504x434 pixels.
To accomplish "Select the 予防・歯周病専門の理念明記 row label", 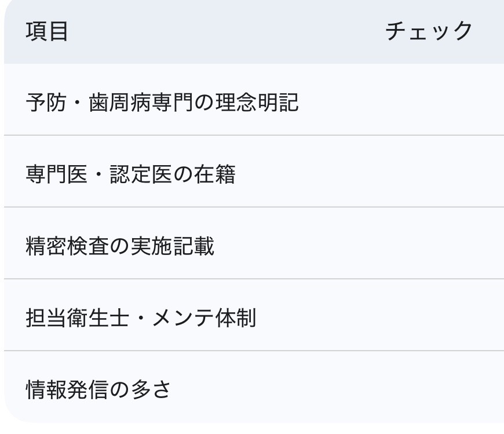I will tap(162, 103).
